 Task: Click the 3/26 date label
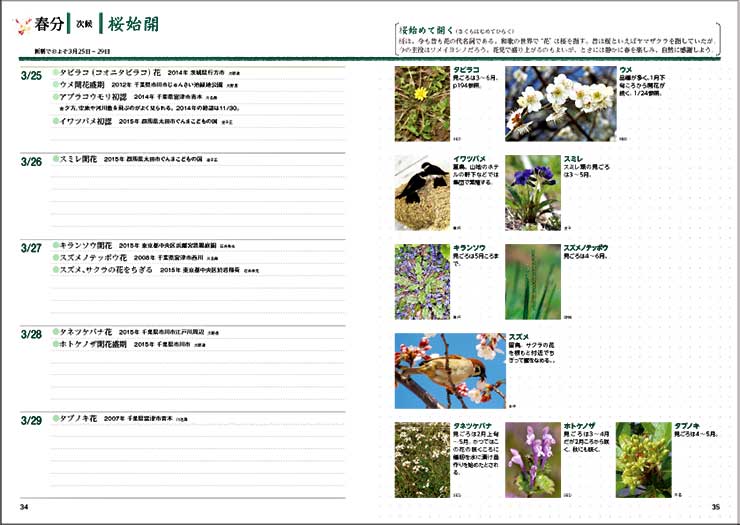(x=31, y=162)
